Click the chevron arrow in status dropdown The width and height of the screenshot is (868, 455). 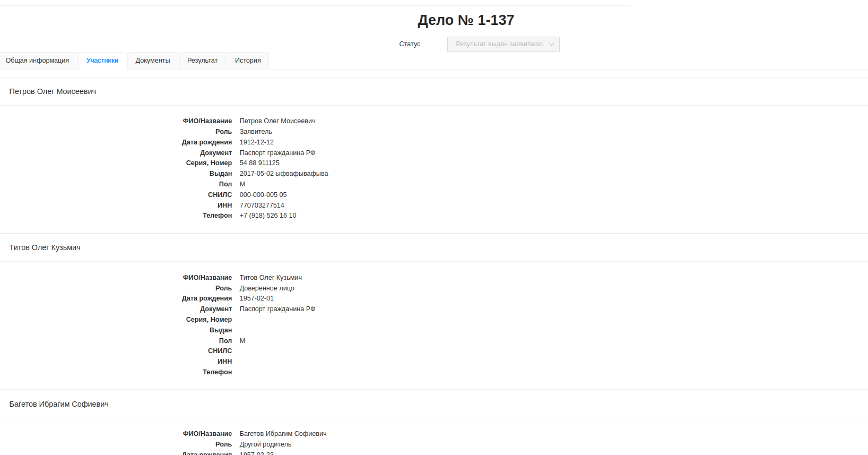pyautogui.click(x=551, y=44)
